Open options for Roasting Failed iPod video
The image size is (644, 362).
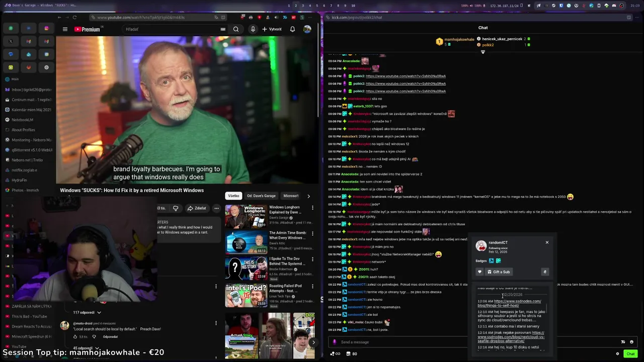[312, 286]
